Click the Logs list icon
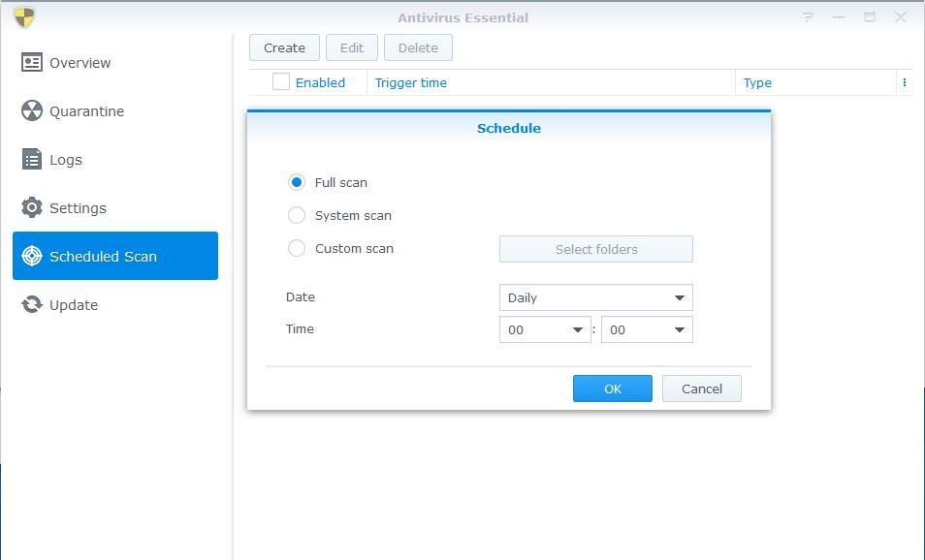The height and width of the screenshot is (560, 925). [x=32, y=159]
